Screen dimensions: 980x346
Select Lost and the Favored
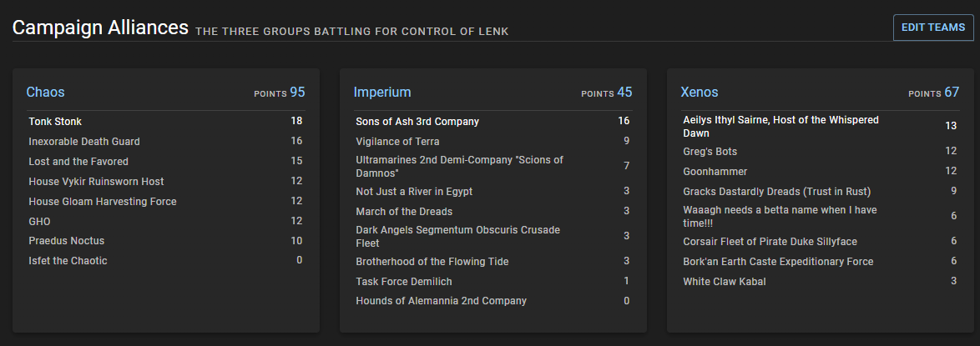78,162
